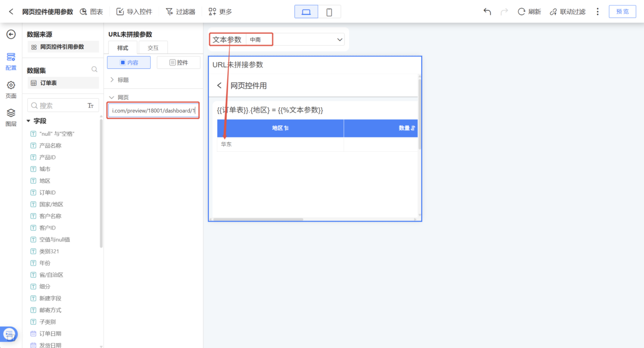The image size is (644, 348).
Task: Click the field search input box
Action: 57,105
